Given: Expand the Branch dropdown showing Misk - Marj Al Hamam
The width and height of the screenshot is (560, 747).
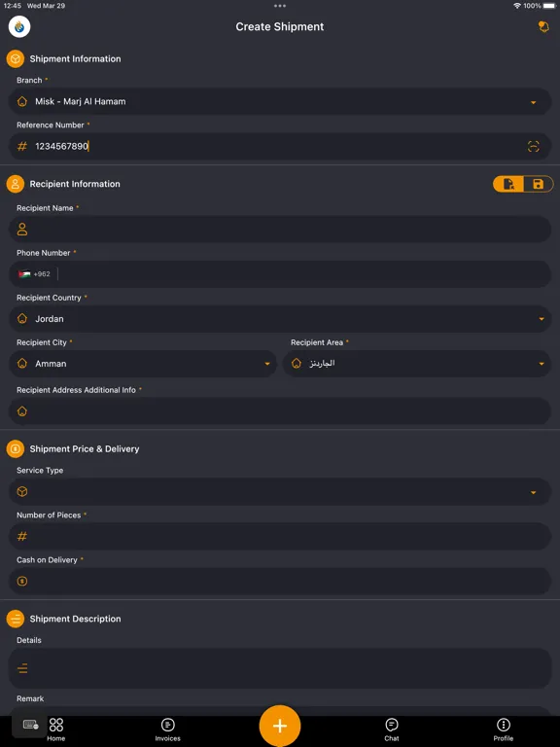Looking at the screenshot, I should (280, 101).
